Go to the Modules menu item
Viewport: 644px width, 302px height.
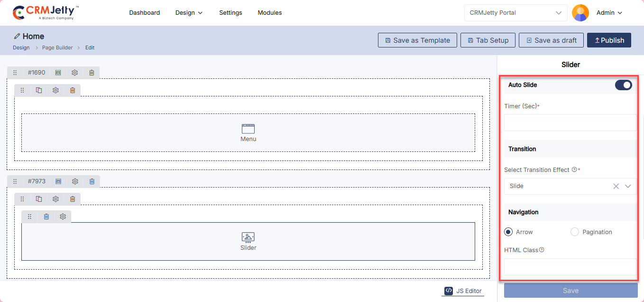(x=269, y=13)
